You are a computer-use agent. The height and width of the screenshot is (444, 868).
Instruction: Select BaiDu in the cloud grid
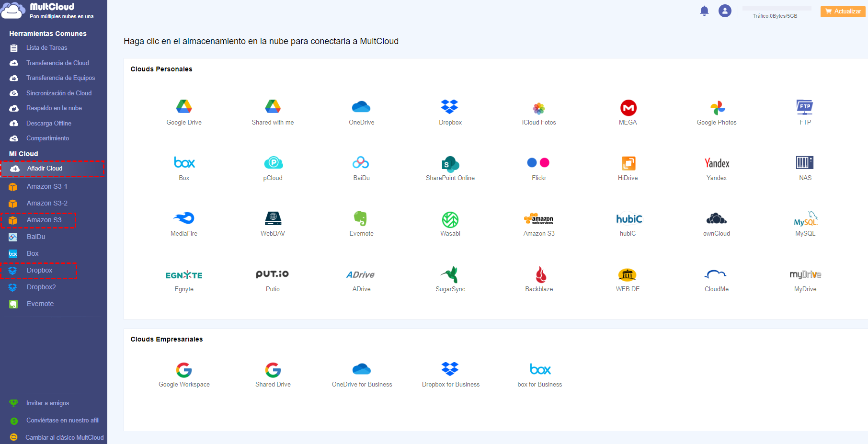(362, 168)
